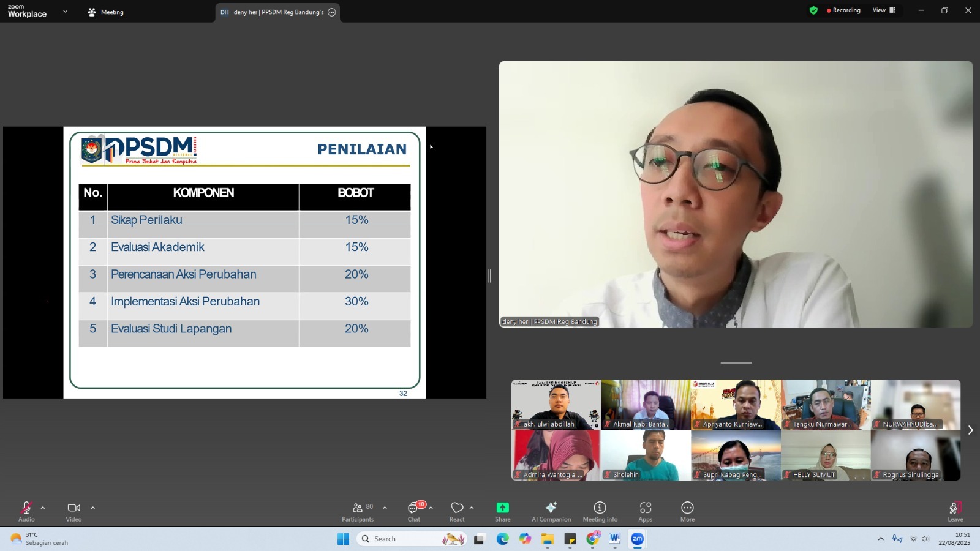Expand the Audio settings chevron
The width and height of the screenshot is (980, 551).
click(43, 508)
